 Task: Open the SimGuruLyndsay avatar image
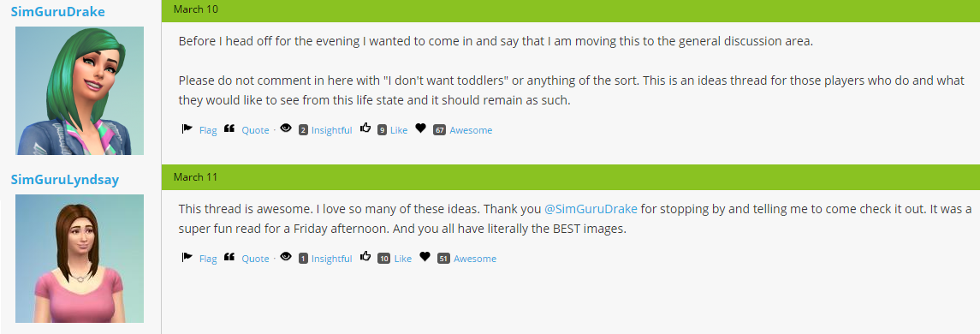(80, 259)
